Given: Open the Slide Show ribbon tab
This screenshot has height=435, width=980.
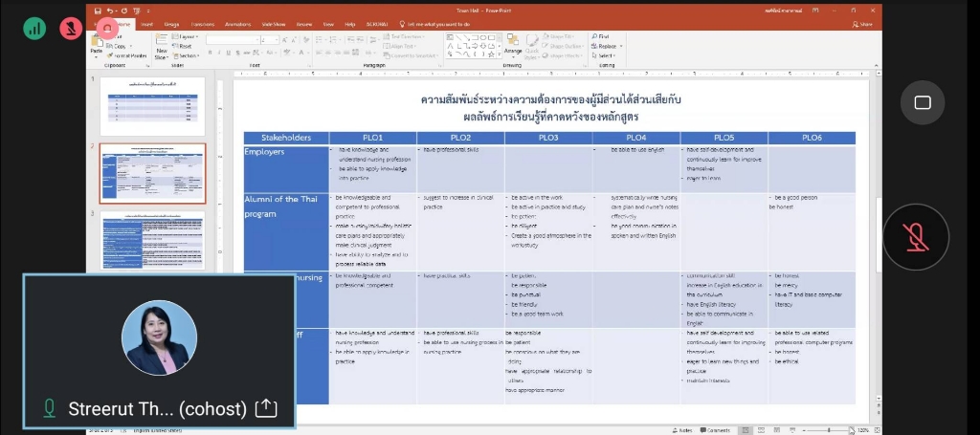Looking at the screenshot, I should [x=275, y=23].
